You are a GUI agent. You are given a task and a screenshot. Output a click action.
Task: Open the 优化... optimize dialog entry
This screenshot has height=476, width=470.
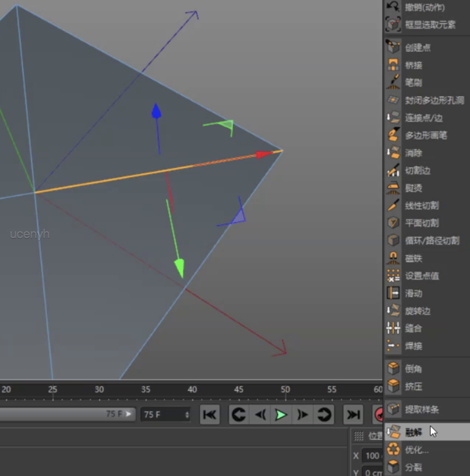(427, 450)
